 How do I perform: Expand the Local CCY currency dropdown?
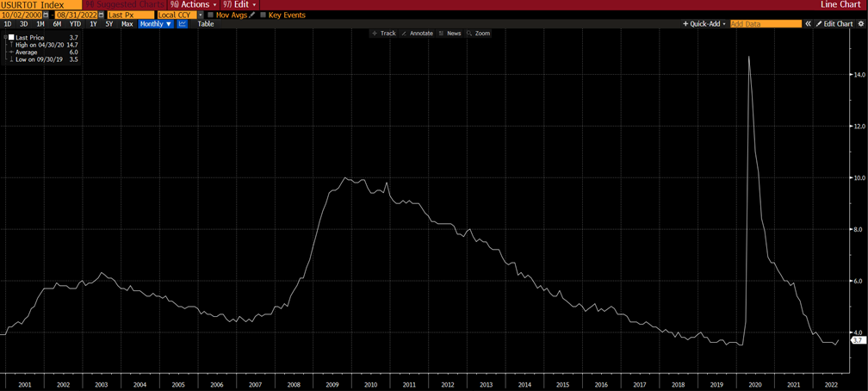pos(201,15)
